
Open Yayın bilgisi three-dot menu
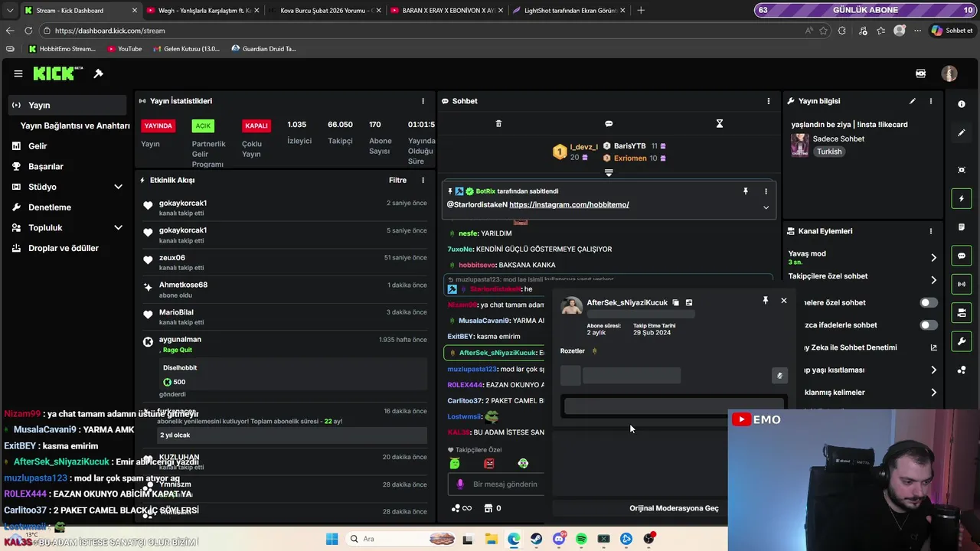coord(931,101)
